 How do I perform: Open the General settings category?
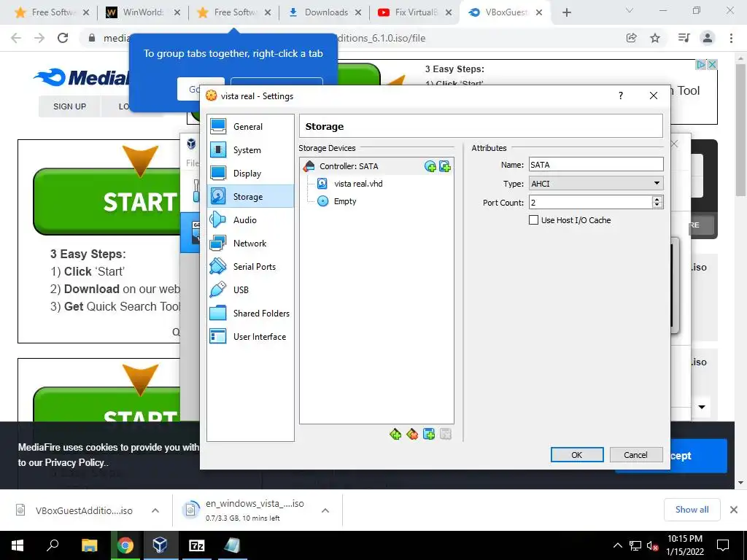[250, 126]
